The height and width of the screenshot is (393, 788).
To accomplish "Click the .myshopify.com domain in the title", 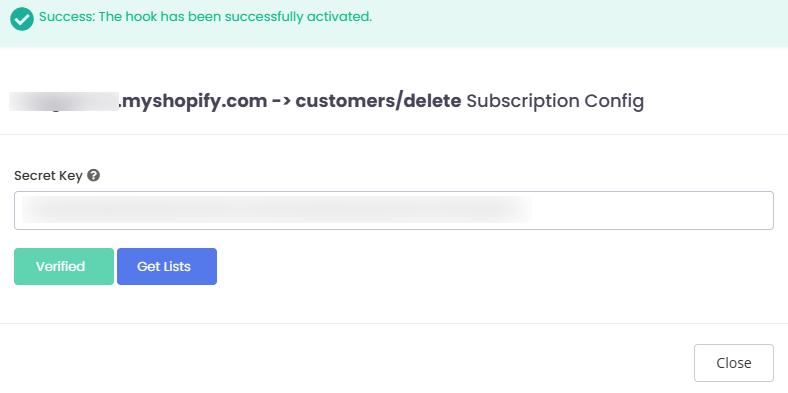I will (192, 101).
